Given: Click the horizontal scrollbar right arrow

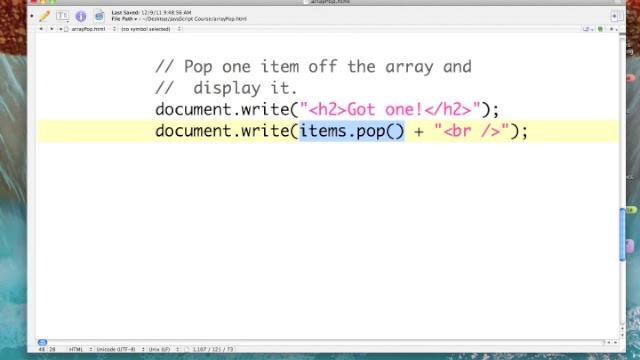Looking at the screenshot, I should coord(616,342).
